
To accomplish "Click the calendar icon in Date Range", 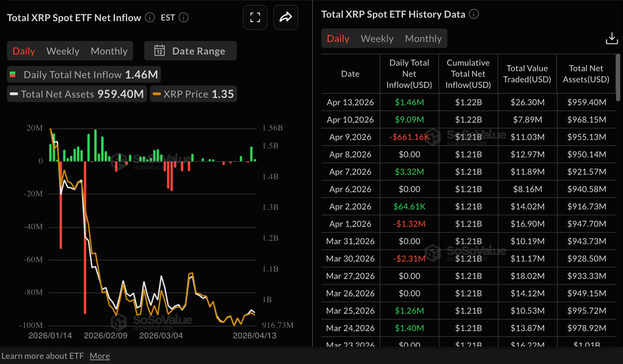I will pyautogui.click(x=160, y=51).
